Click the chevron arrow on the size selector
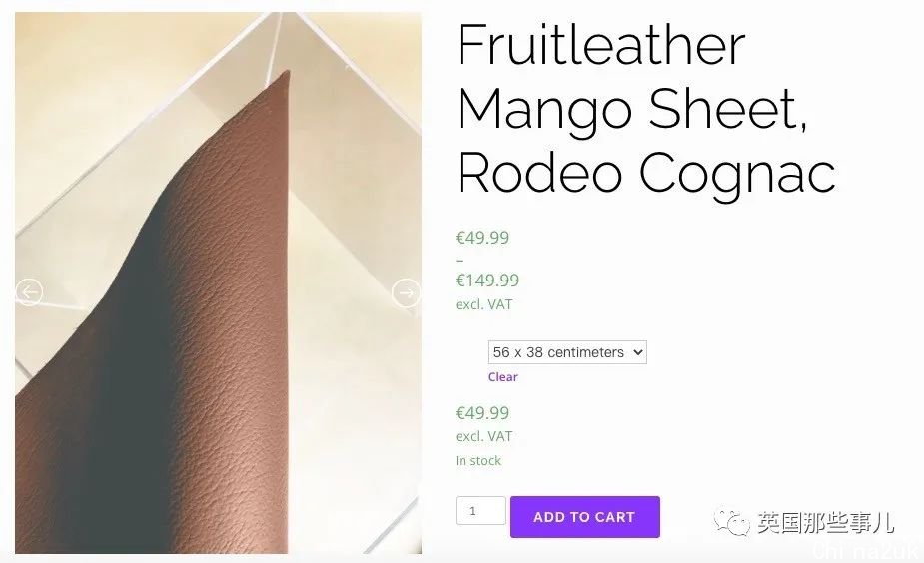 [x=637, y=352]
